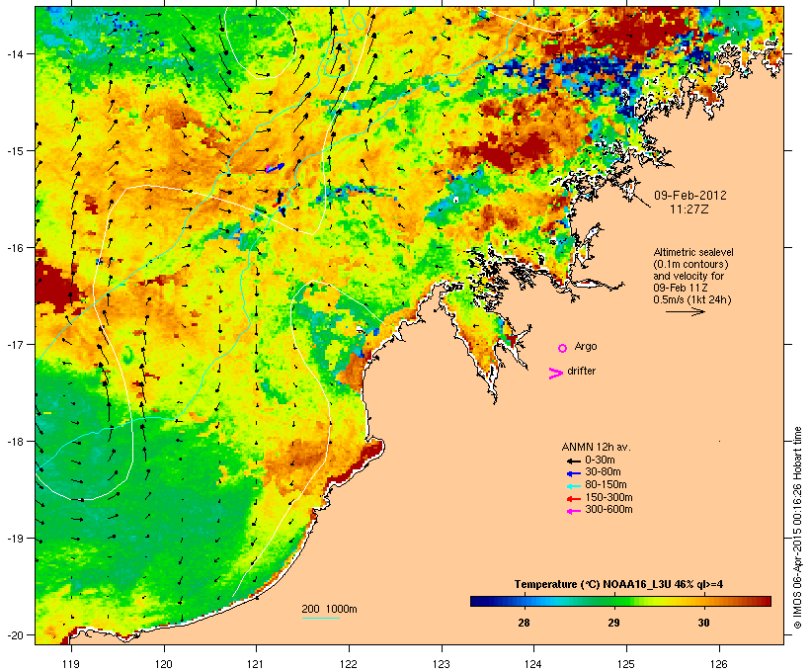Click the 124 longitude axis label

[533, 664]
